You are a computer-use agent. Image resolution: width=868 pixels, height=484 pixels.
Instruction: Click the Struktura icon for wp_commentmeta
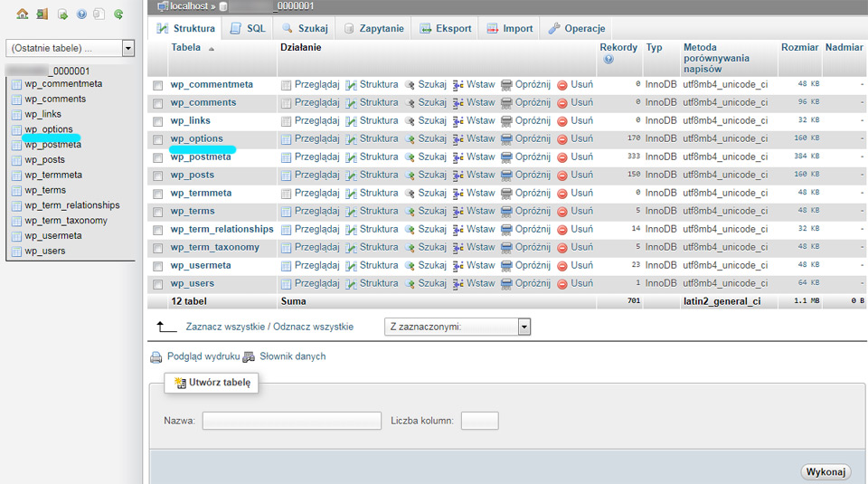pos(351,85)
